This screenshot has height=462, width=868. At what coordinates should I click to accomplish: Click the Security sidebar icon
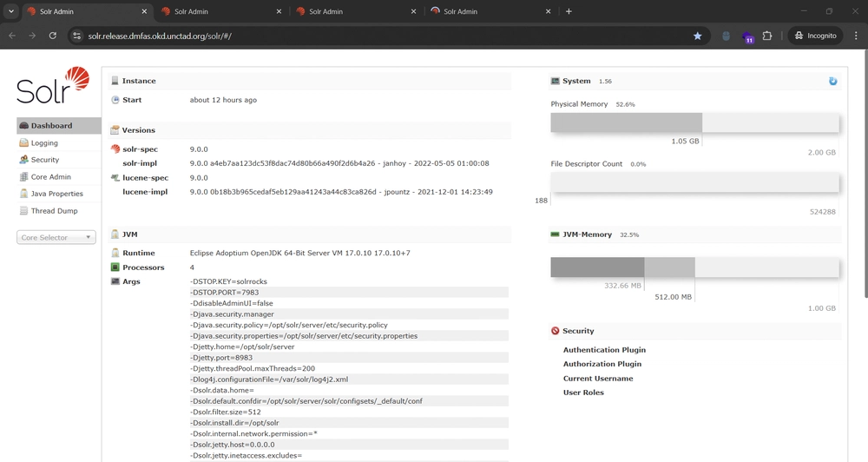[x=23, y=160]
